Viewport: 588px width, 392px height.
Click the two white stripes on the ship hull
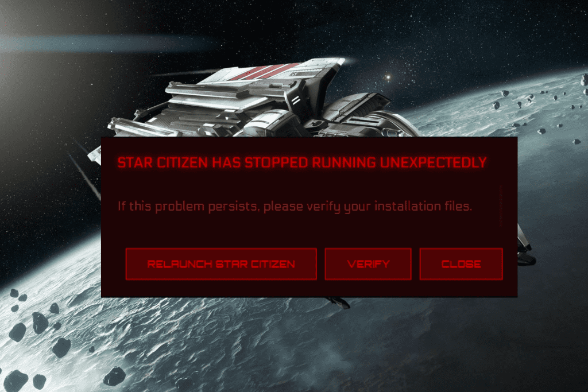point(296,100)
